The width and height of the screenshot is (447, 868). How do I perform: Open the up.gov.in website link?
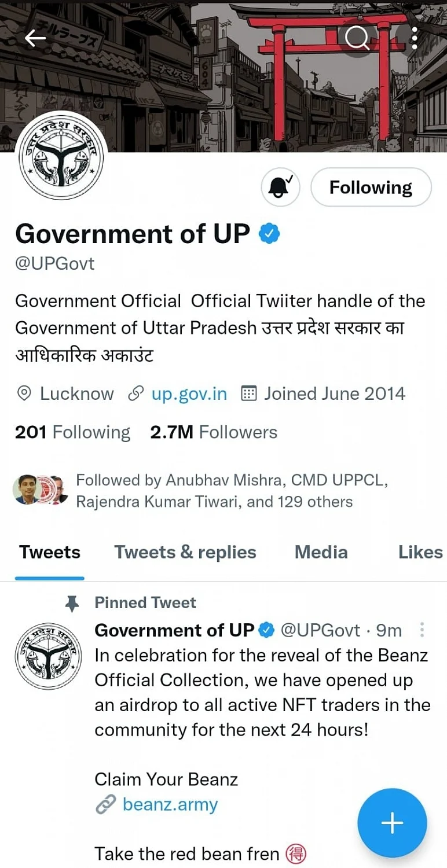[189, 394]
